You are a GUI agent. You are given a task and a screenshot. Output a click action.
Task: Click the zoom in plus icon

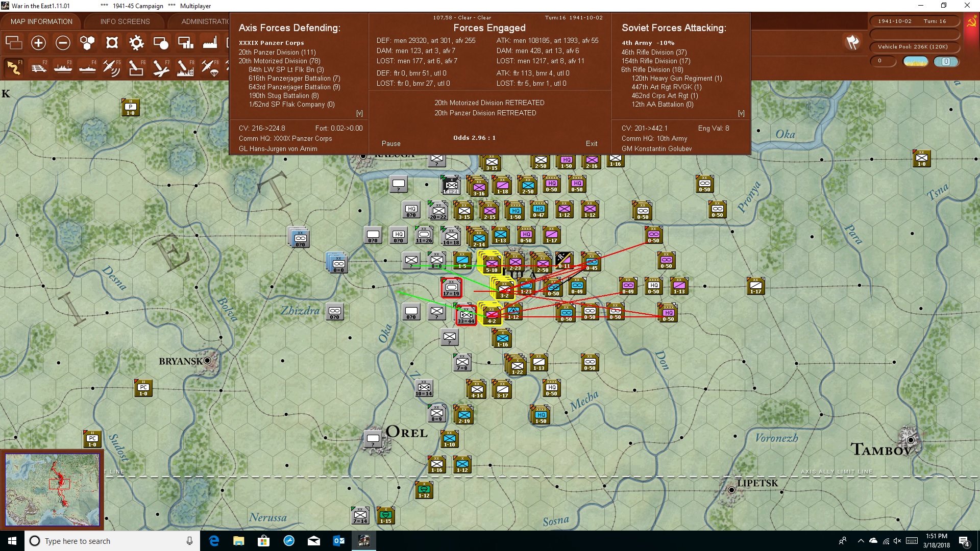[38, 43]
